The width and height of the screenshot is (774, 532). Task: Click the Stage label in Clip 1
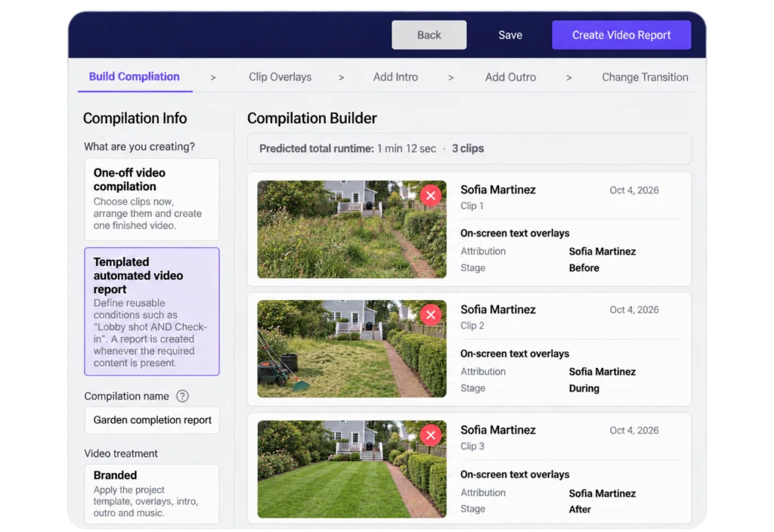pyautogui.click(x=472, y=268)
